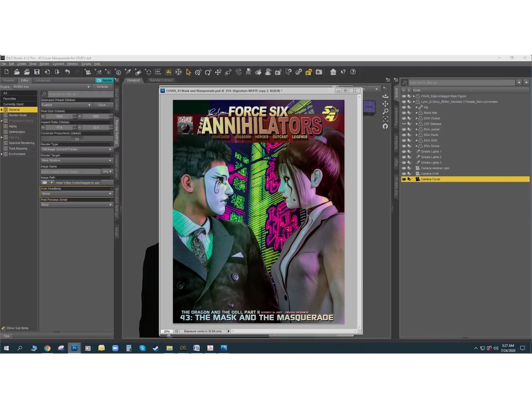
Task: Click the Save scene floppy icon
Action: pyautogui.click(x=37, y=72)
